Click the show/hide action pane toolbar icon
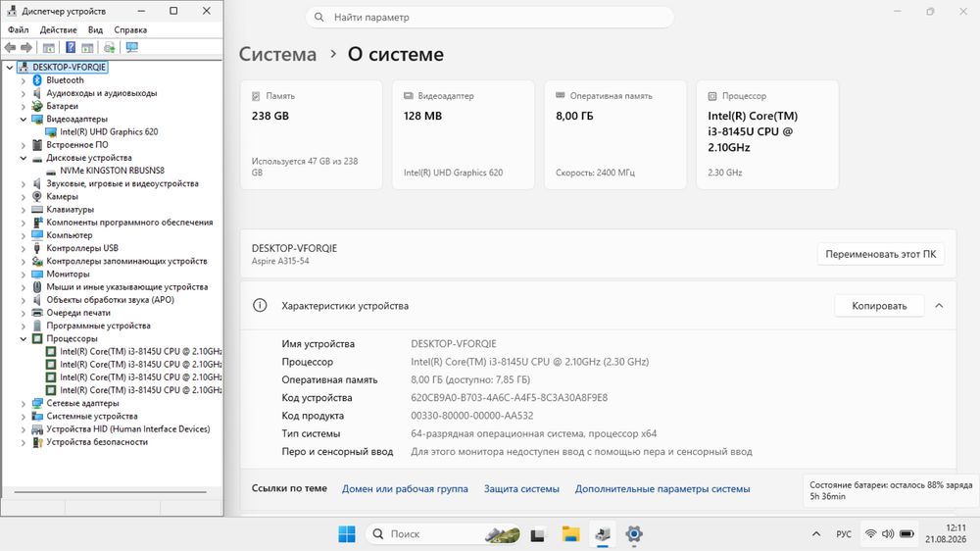 [87, 47]
